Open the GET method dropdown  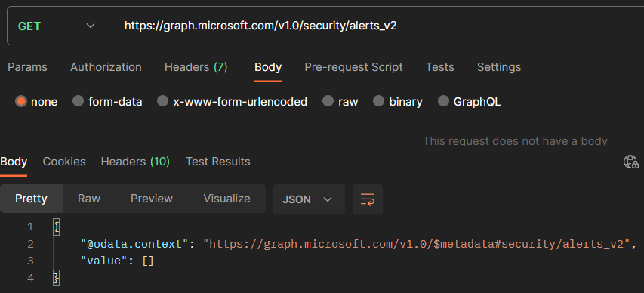coord(57,26)
